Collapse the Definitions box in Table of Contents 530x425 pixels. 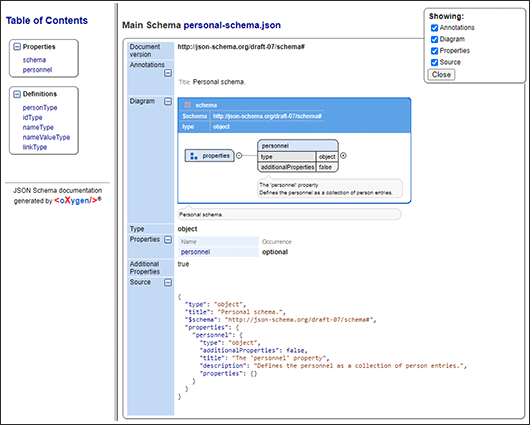tap(17, 94)
